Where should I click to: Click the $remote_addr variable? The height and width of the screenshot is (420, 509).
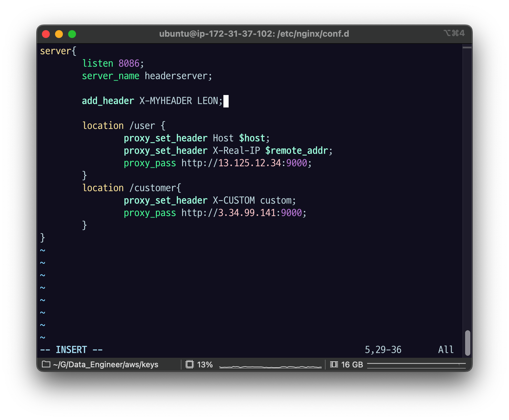point(297,151)
